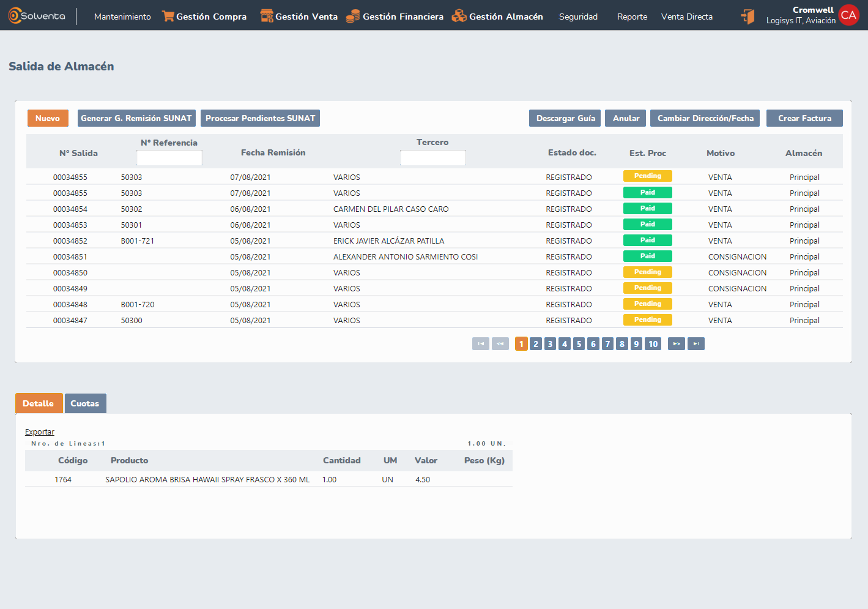Click the shopping cart Gestión Compra icon
This screenshot has height=609, width=868.
168,17
